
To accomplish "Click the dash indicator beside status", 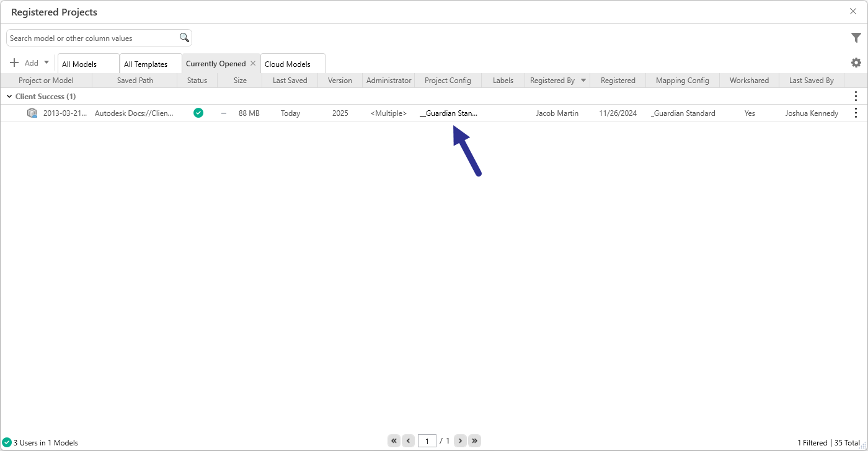I will 224,113.
